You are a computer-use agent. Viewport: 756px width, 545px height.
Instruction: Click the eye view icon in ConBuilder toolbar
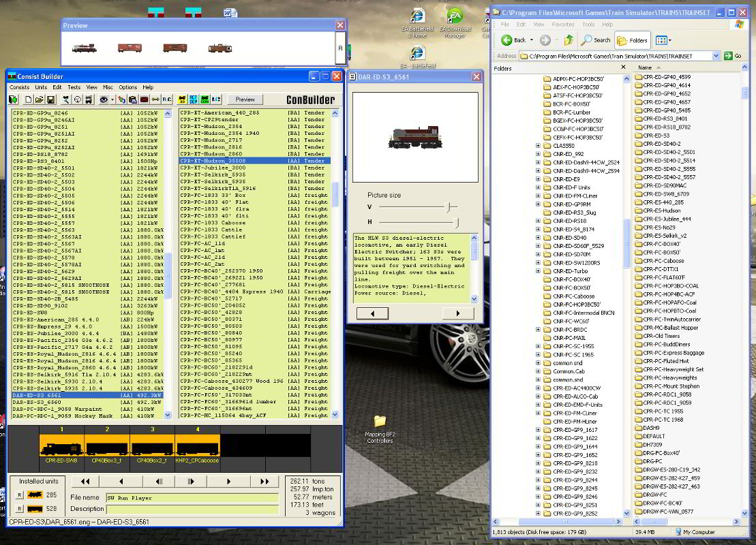coord(103,99)
